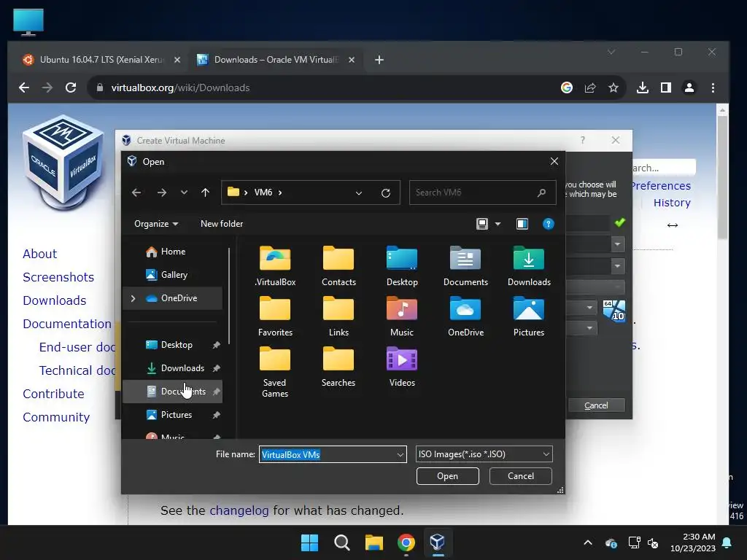This screenshot has height=560, width=747.
Task: Cancel the Create Virtual Machine dialog
Action: 596,405
